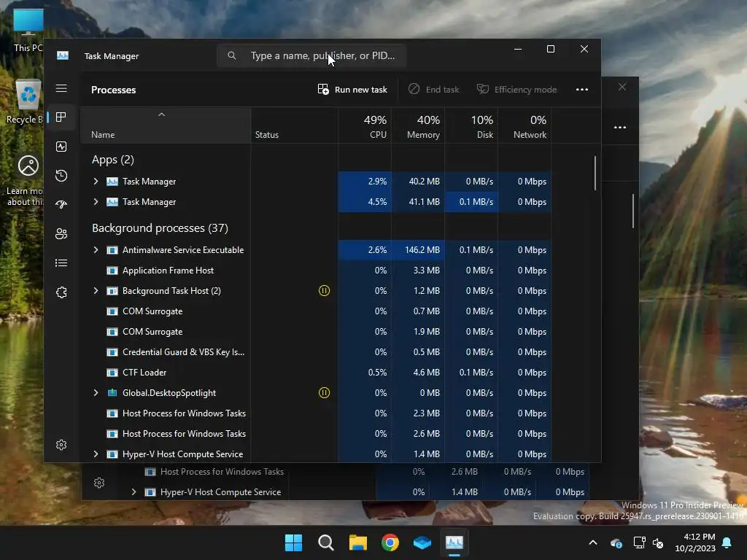Screen dimensions: 747x560
Task: Open three-dot menu in background Task Manager window
Action: click(x=620, y=127)
